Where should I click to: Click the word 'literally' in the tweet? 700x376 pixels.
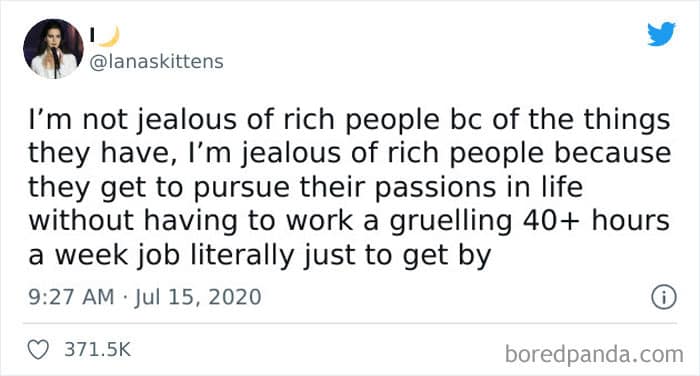tap(242, 255)
